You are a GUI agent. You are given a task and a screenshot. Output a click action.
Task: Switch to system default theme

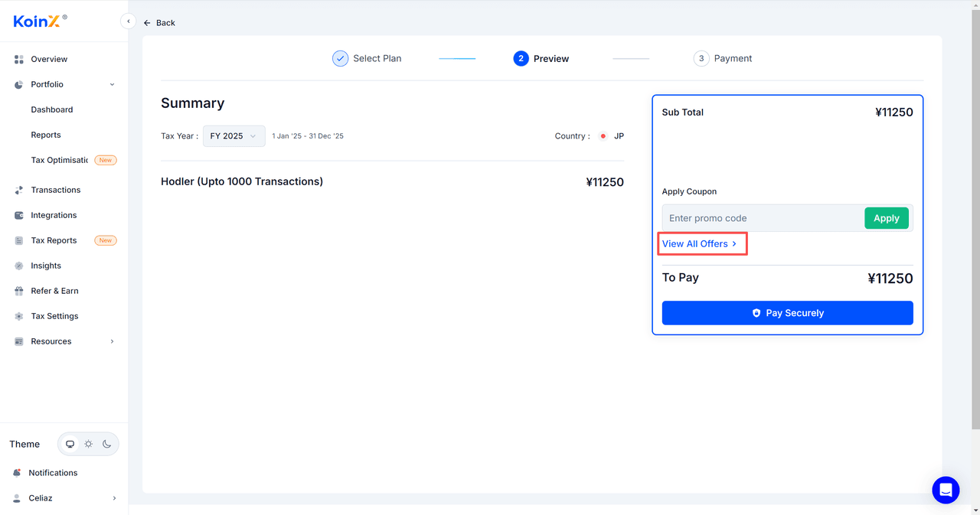(70, 444)
